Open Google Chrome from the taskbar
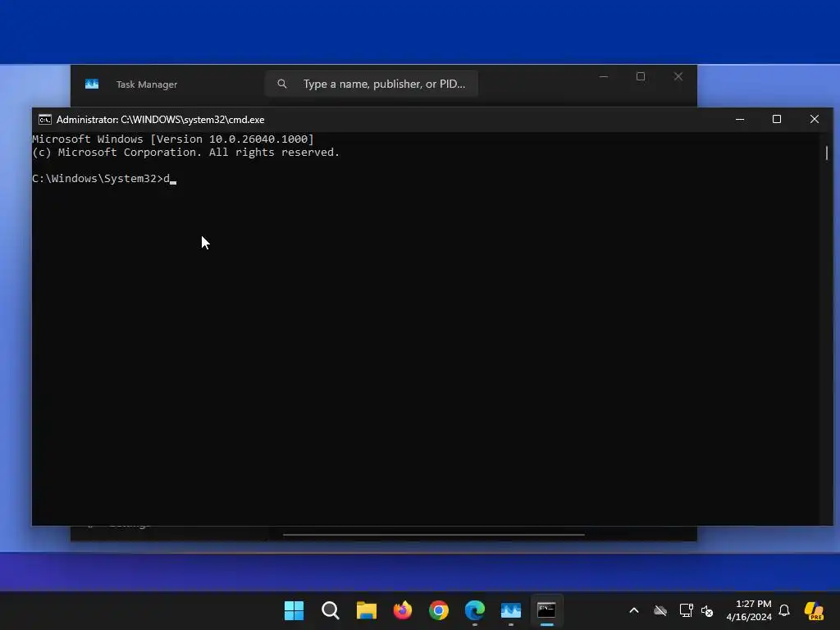840x630 pixels. [x=439, y=610]
